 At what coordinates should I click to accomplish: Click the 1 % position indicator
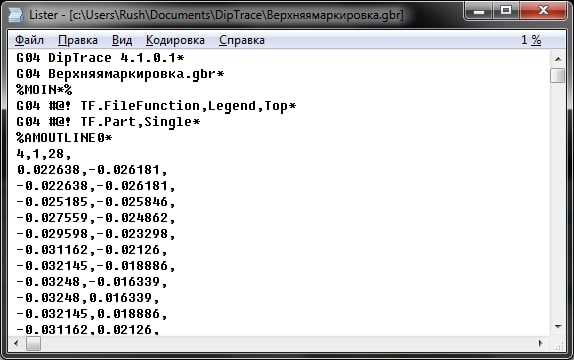coord(531,40)
